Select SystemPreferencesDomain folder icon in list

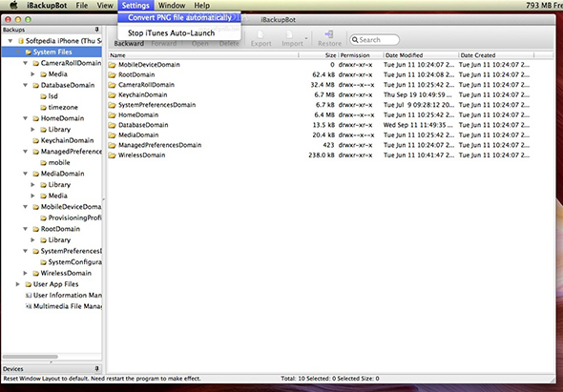point(112,105)
